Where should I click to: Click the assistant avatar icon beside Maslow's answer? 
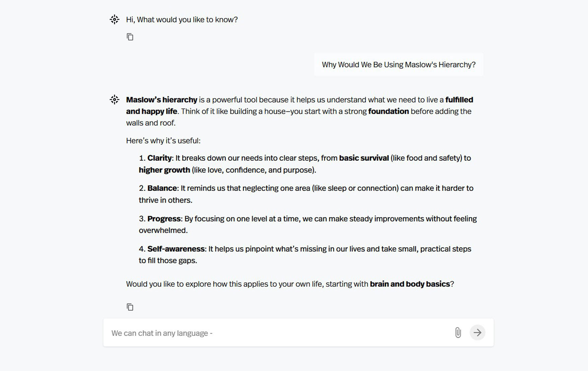(x=115, y=100)
